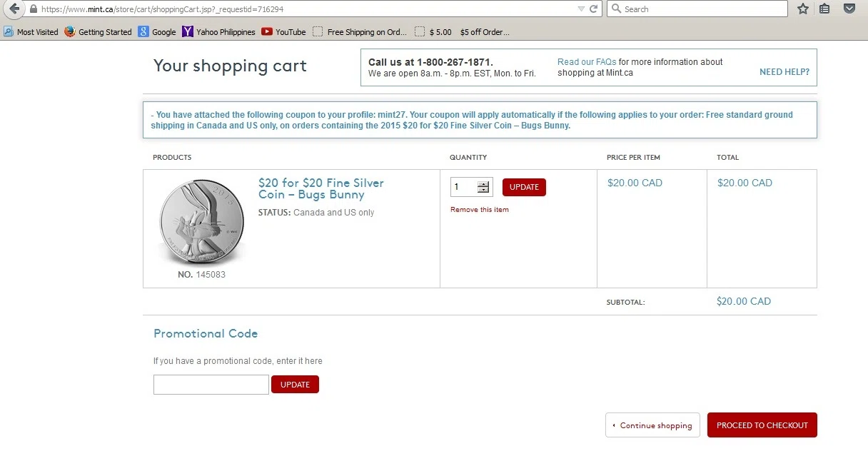Click the 'Your shopping cart' heading
This screenshot has height=451, width=868.
[x=230, y=66]
